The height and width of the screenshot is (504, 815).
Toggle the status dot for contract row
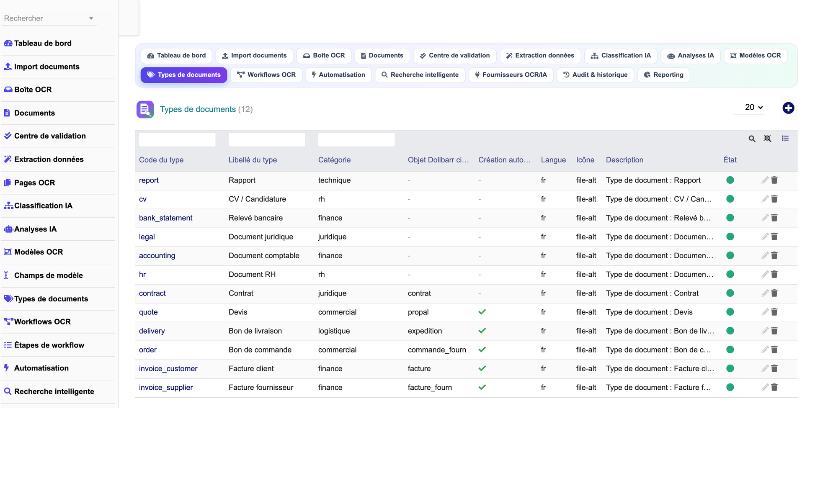(x=730, y=293)
